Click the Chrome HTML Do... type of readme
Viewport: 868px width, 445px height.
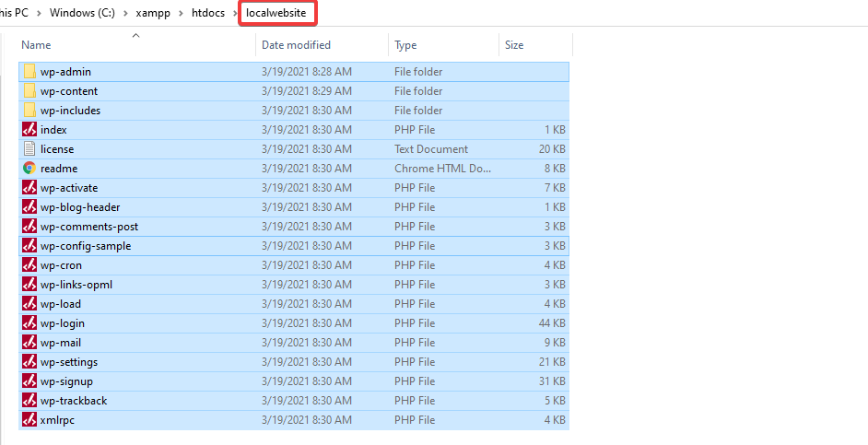[x=442, y=169]
